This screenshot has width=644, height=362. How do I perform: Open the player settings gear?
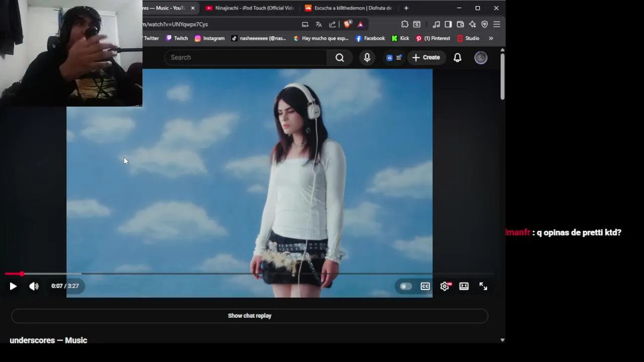point(445,286)
